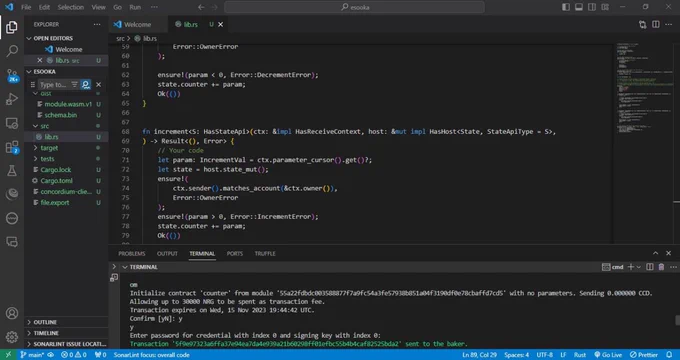Viewport: 680px width, 360px height.
Task: Open the Explorer view in activity bar
Action: 12,27
